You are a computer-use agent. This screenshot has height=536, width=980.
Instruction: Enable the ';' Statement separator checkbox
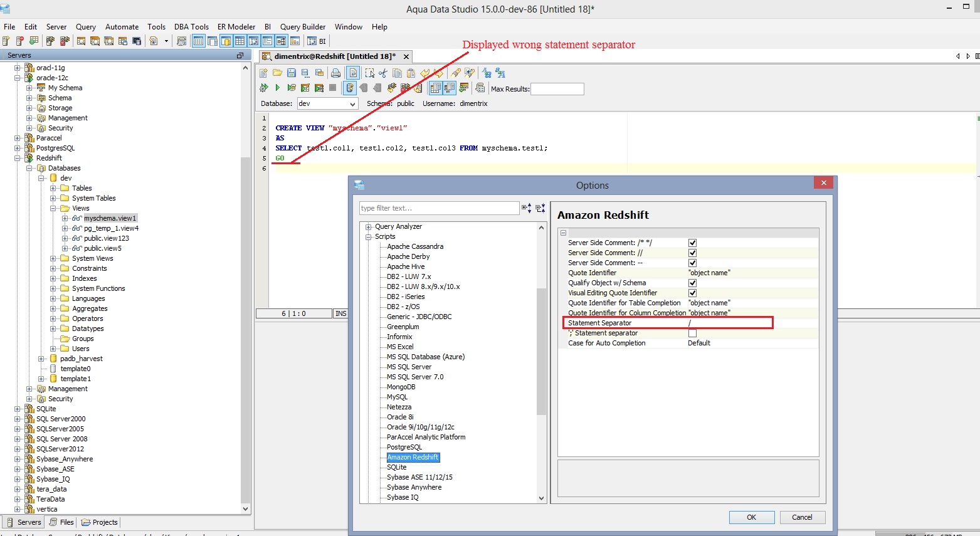point(692,333)
